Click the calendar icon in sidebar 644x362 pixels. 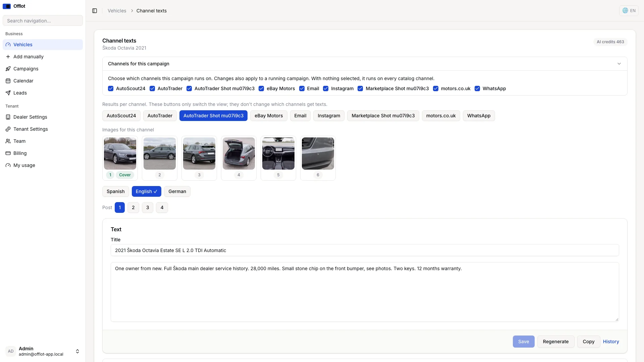click(8, 81)
